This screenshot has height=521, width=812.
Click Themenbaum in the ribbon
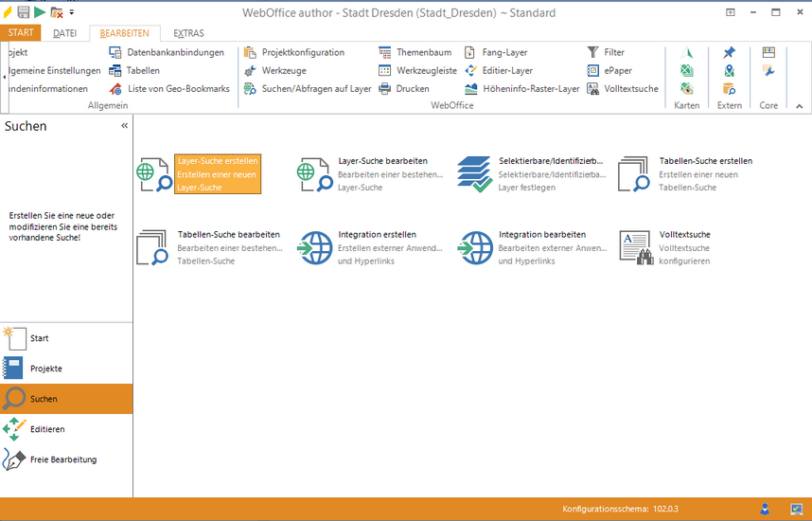click(416, 52)
